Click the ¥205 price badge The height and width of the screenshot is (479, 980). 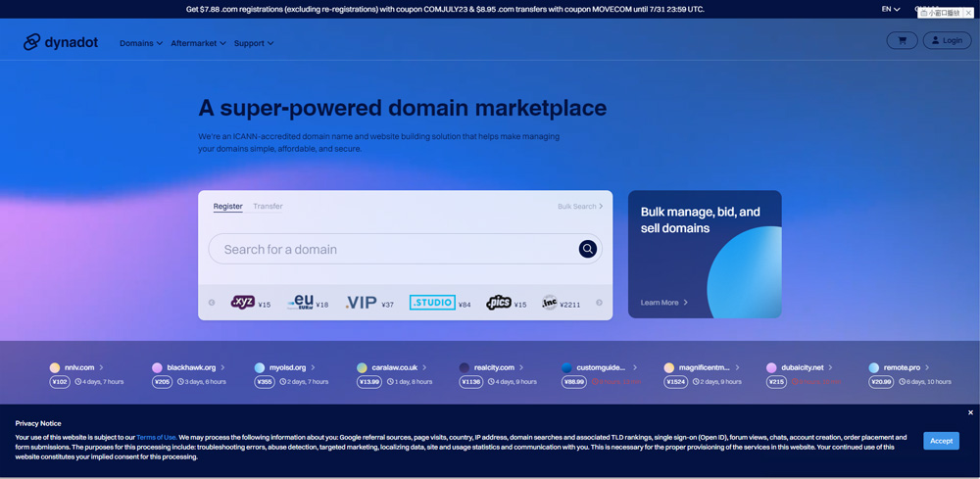coord(163,382)
